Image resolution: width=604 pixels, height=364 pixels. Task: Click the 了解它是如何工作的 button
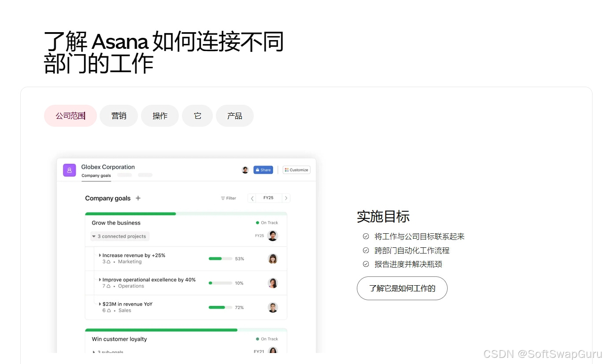click(402, 288)
